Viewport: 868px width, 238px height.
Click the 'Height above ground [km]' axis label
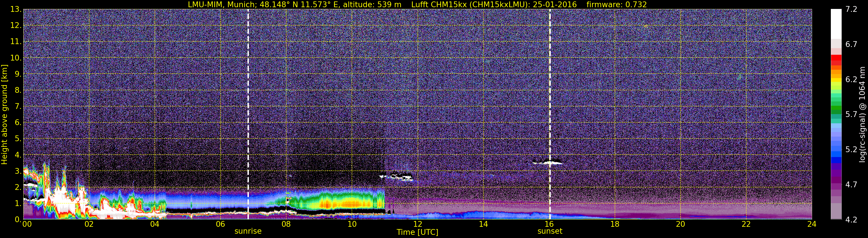(4, 115)
